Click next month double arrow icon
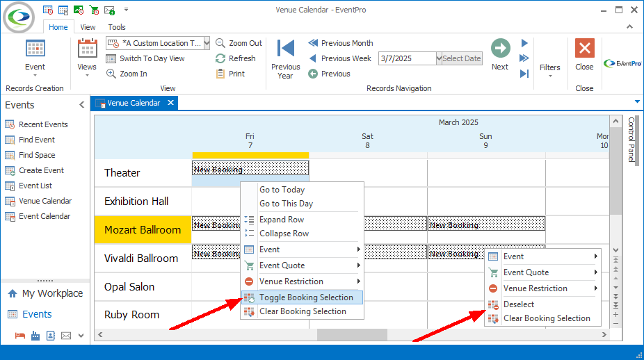Image resolution: width=644 pixels, height=360 pixels. [x=524, y=58]
